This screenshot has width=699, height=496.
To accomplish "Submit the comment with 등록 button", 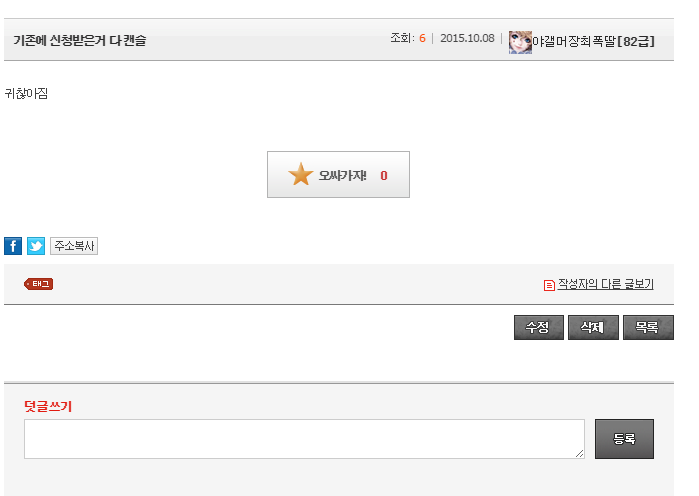I will tap(624, 439).
